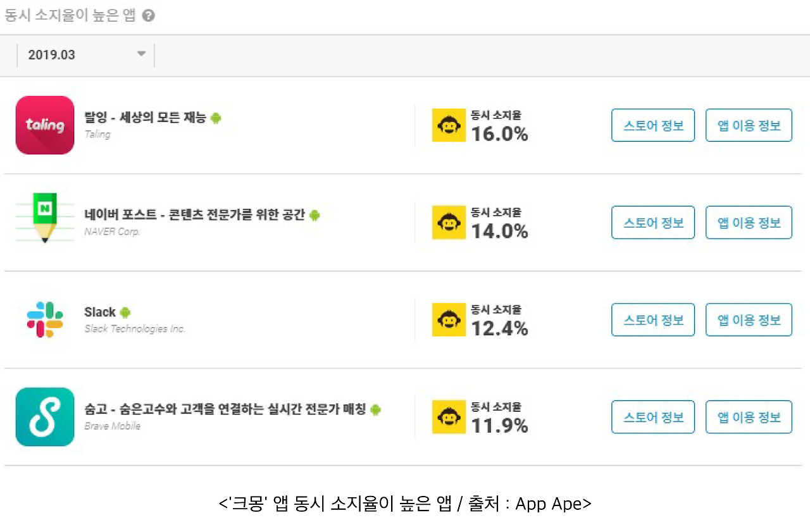
Task: Open 스토어 정보 for 숨고
Action: 653,417
